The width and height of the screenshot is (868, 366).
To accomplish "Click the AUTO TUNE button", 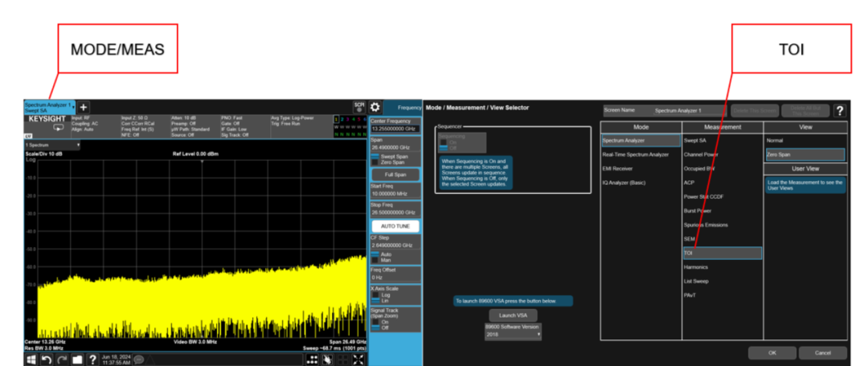I will (395, 226).
